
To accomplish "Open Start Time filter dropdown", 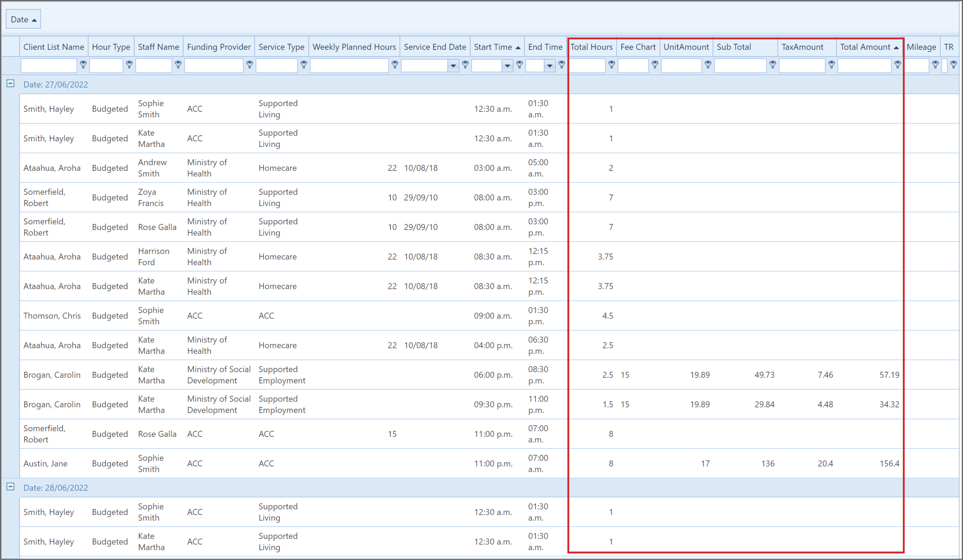I will [507, 66].
